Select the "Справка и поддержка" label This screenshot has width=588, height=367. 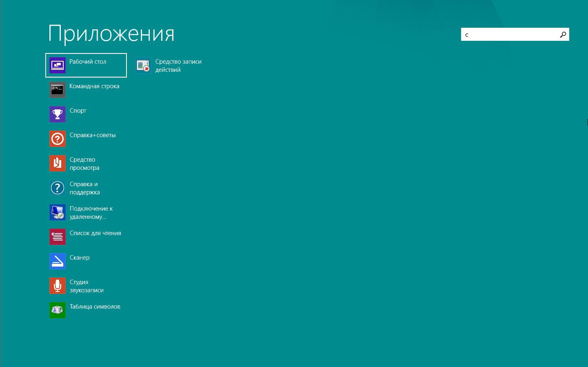[85, 188]
